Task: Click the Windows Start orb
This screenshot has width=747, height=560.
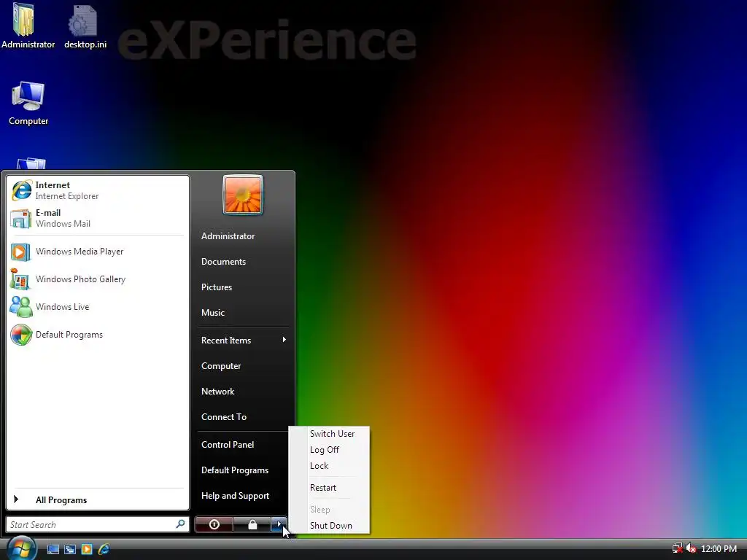Action: tap(21, 548)
